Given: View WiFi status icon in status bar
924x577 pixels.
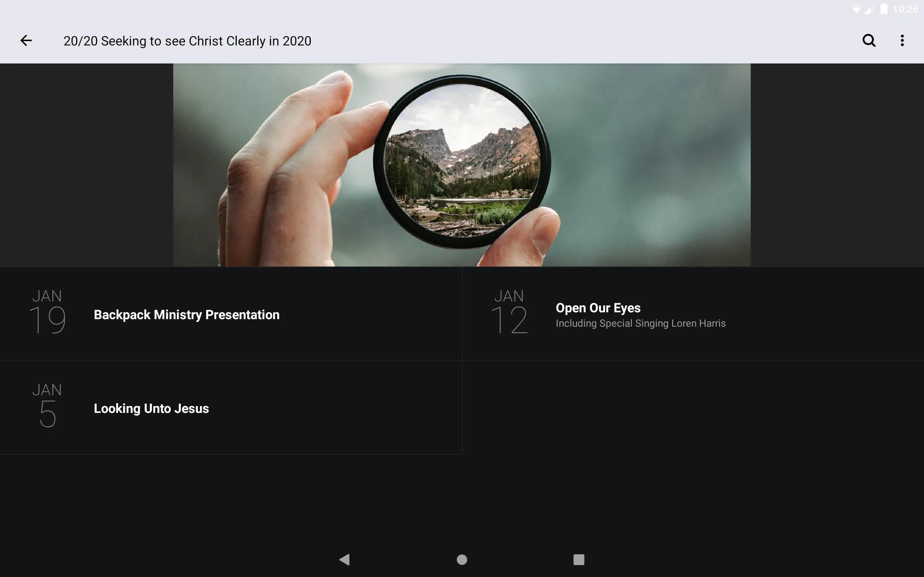Looking at the screenshot, I should 854,9.
